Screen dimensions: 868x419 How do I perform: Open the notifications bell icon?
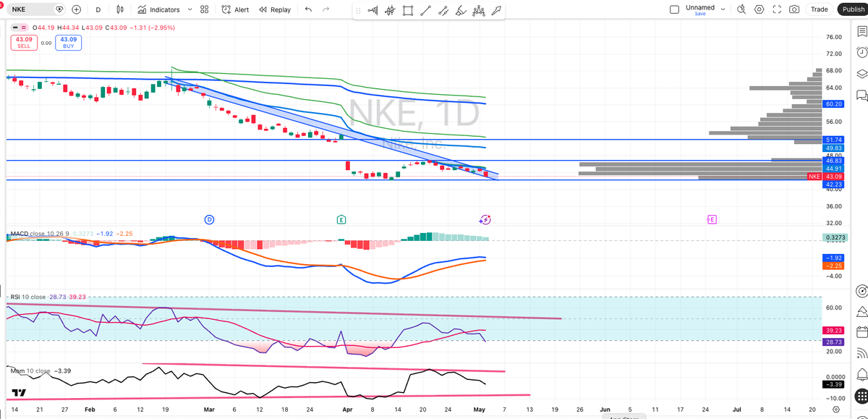point(861,375)
